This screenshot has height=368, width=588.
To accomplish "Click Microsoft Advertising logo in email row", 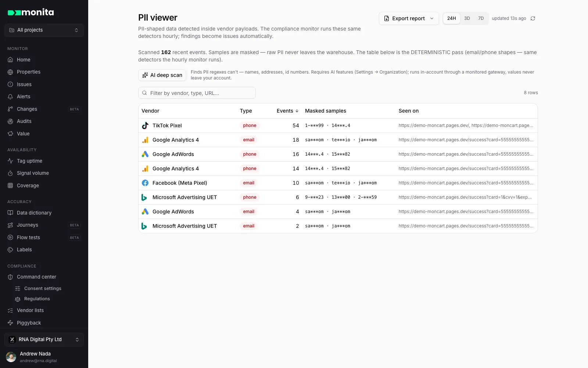I will (x=144, y=226).
